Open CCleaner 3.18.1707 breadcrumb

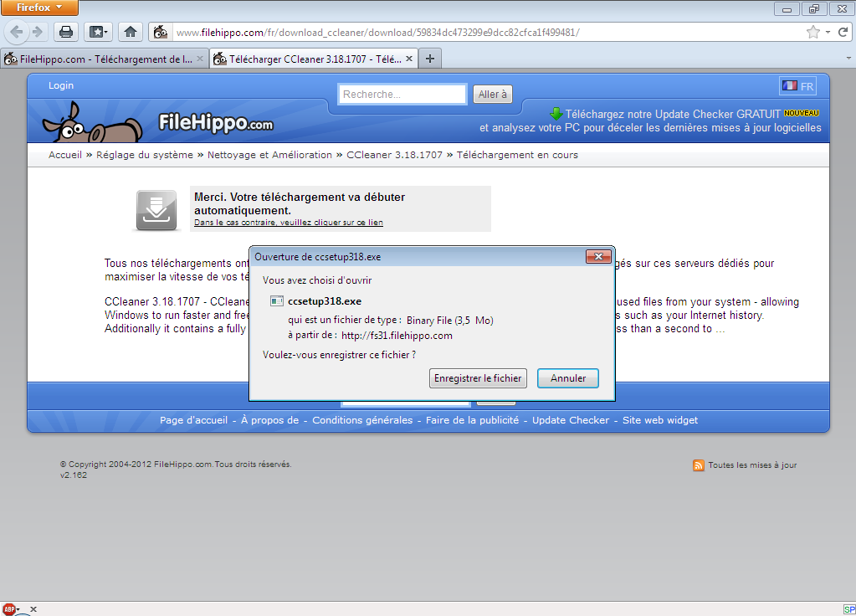pyautogui.click(x=394, y=155)
